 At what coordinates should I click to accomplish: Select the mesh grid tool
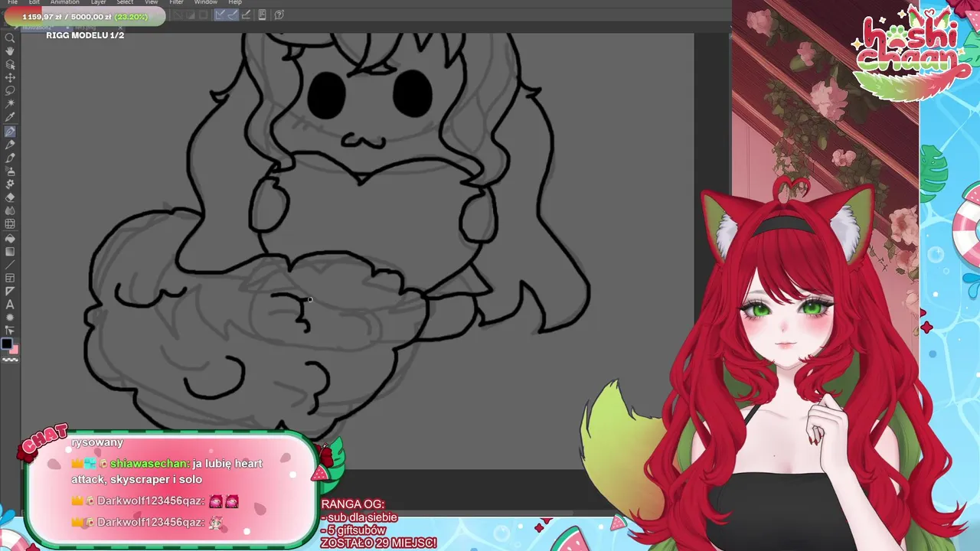pos(10,224)
